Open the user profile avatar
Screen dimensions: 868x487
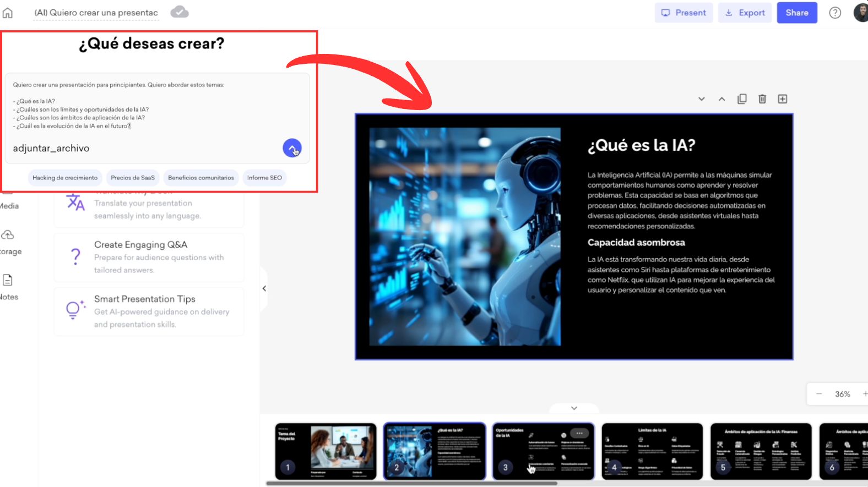pos(861,13)
